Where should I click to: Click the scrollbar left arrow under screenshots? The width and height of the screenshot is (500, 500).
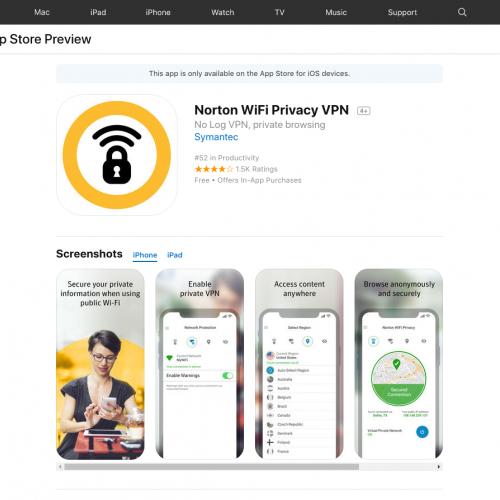(60, 467)
